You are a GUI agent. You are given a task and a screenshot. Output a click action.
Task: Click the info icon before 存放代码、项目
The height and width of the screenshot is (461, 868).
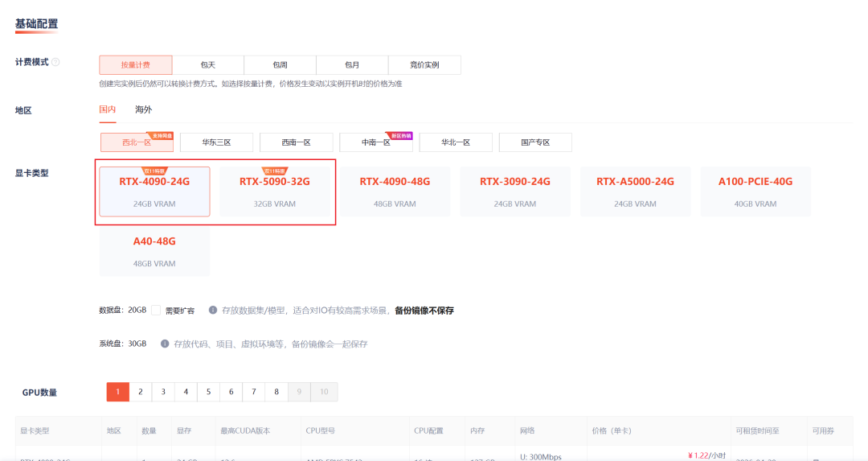click(x=165, y=344)
